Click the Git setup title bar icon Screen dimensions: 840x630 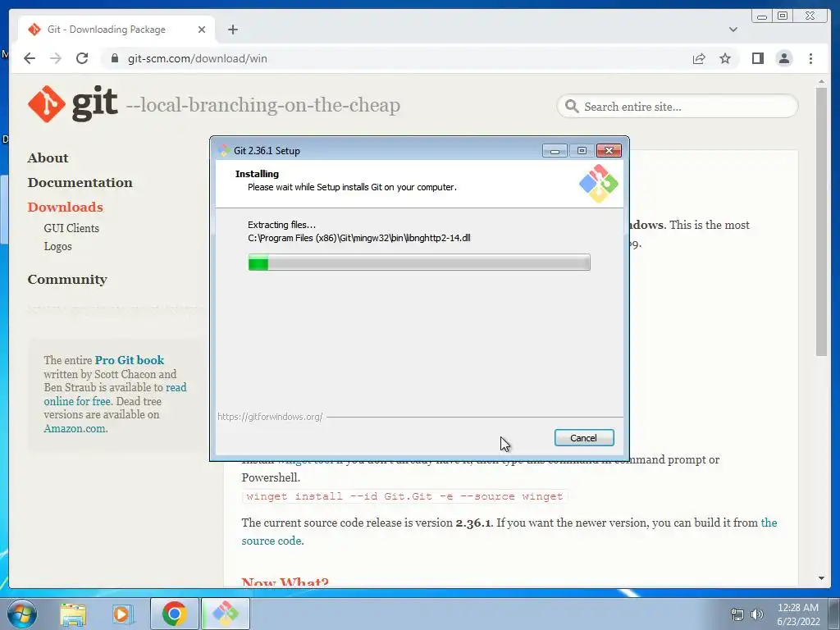tap(225, 151)
